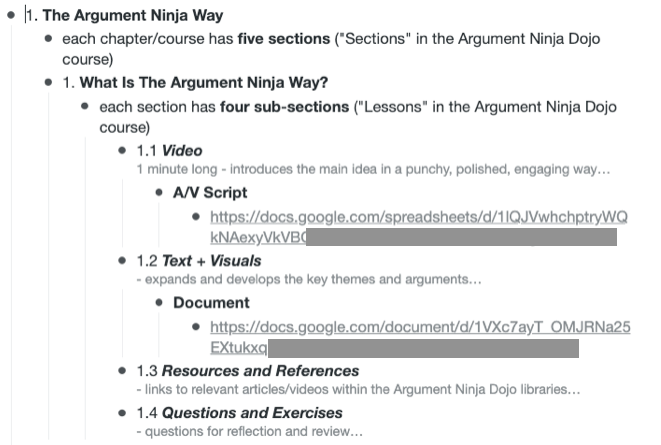Click bullet beside 'four sub-sections' note

(x=85, y=106)
